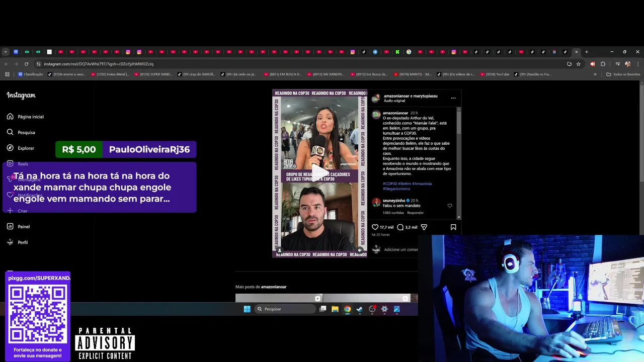
Task: Open Steam from the taskbar
Action: click(360, 309)
